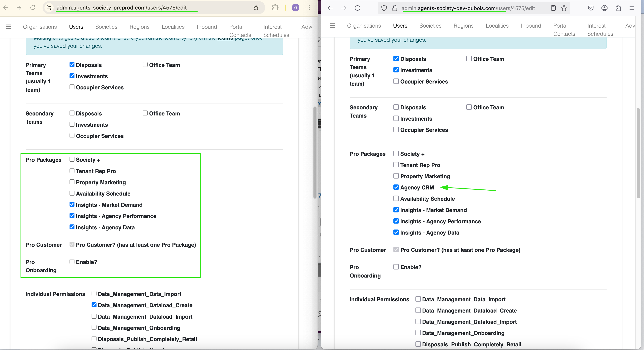
Task: Click Chrome profile avatar
Action: [295, 7]
